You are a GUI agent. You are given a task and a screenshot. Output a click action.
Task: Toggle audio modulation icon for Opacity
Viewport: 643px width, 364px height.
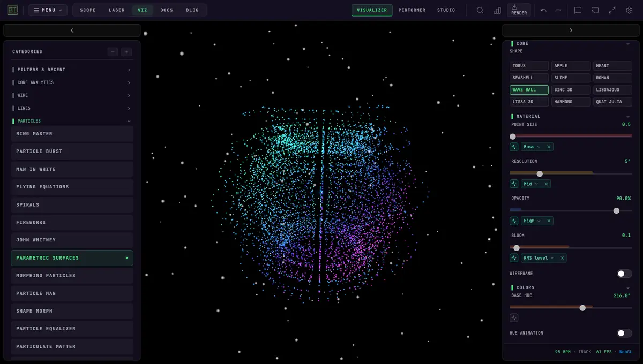514,221
